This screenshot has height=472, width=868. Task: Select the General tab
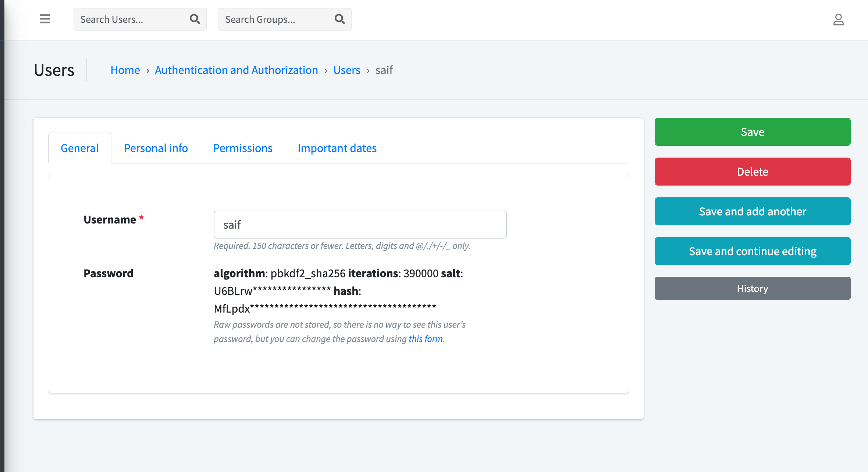coord(79,148)
